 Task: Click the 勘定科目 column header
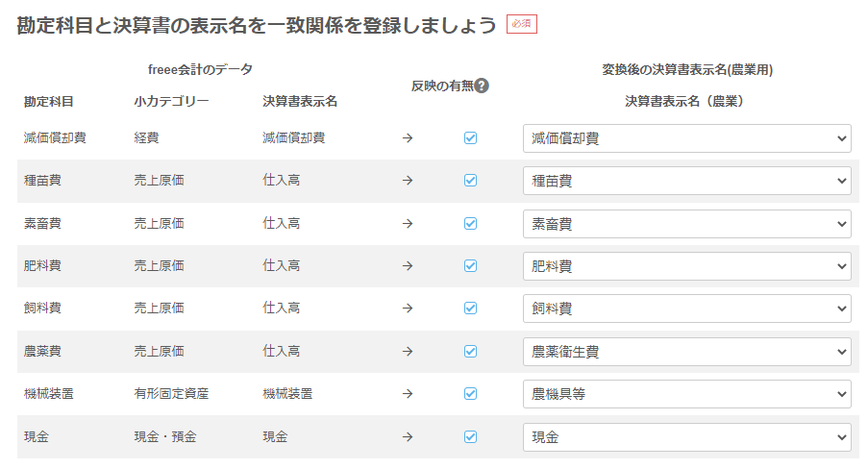click(x=49, y=101)
